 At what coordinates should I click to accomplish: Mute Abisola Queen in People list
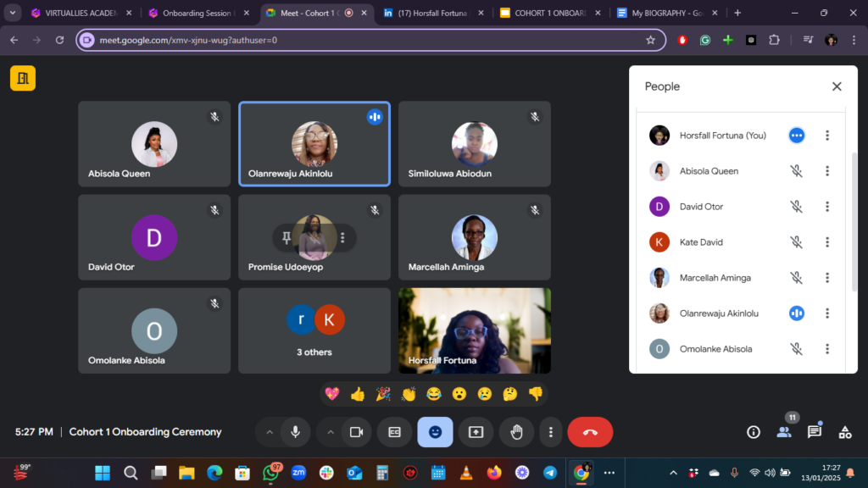point(796,171)
